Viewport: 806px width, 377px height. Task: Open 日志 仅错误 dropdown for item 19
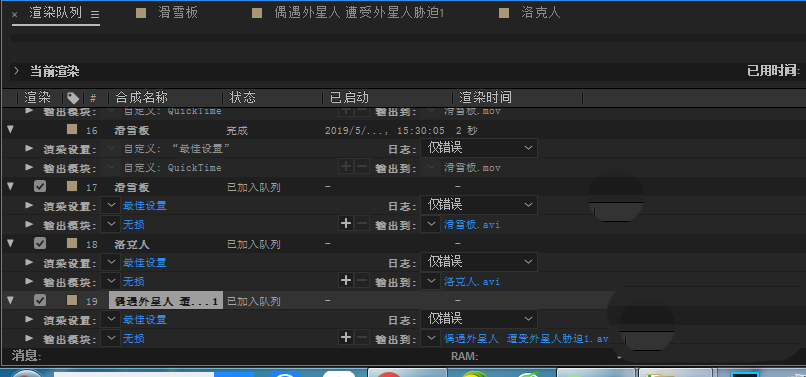click(x=479, y=319)
